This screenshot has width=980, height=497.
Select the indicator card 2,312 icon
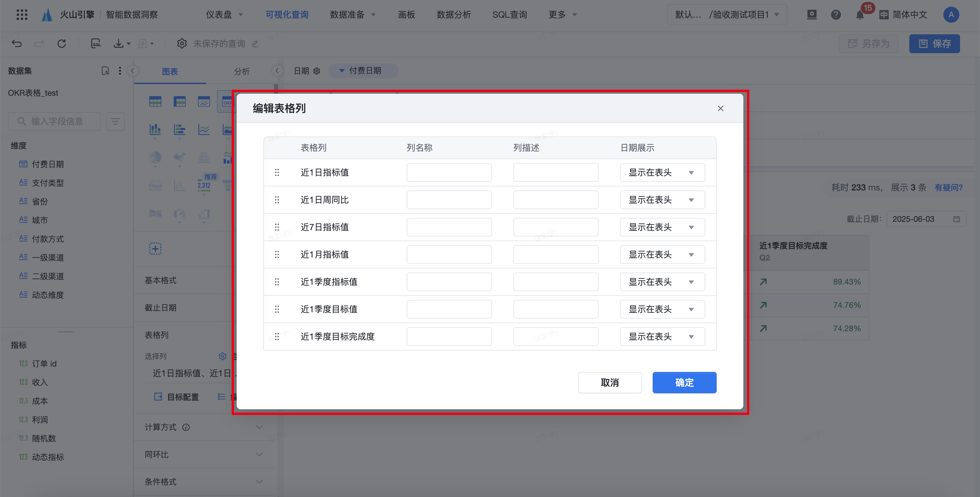(x=204, y=185)
